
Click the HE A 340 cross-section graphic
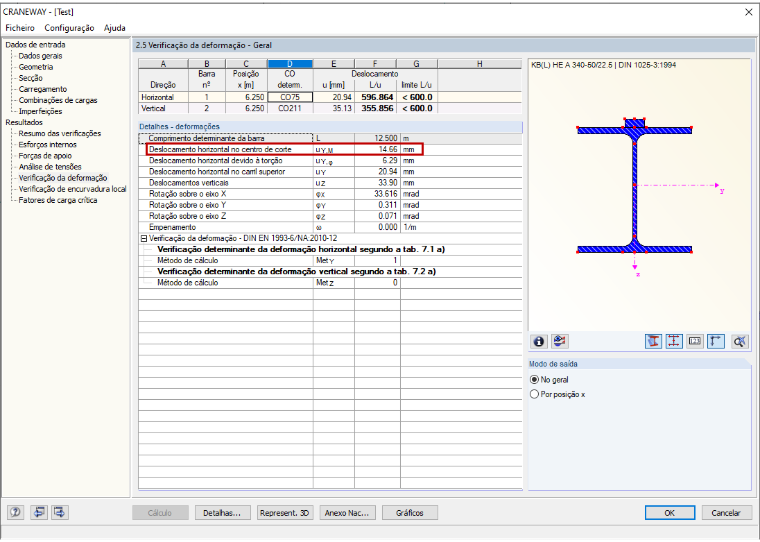(634, 185)
